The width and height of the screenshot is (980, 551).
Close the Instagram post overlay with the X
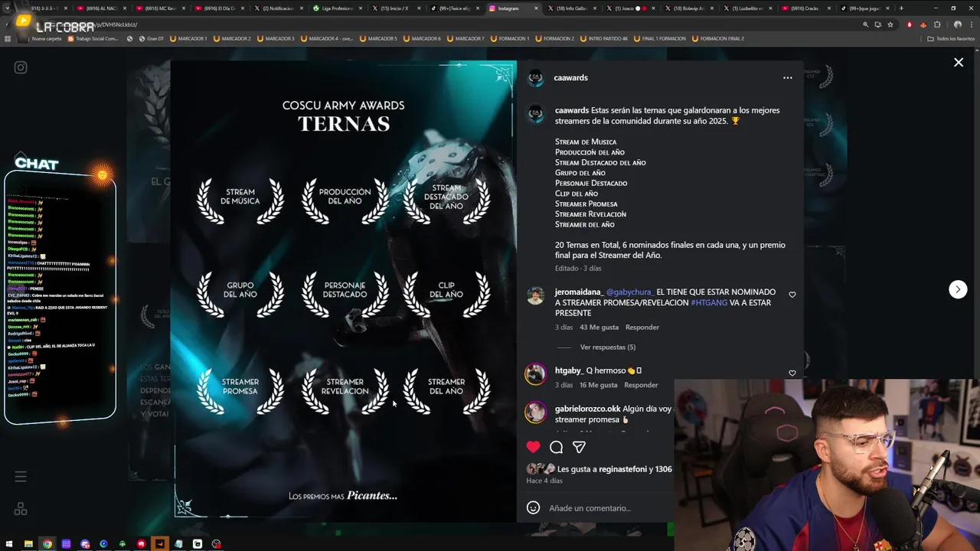pos(959,63)
